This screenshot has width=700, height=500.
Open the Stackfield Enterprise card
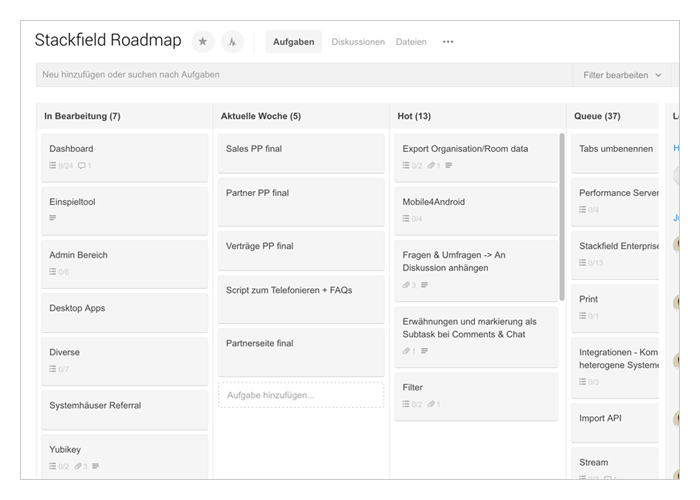[615, 255]
